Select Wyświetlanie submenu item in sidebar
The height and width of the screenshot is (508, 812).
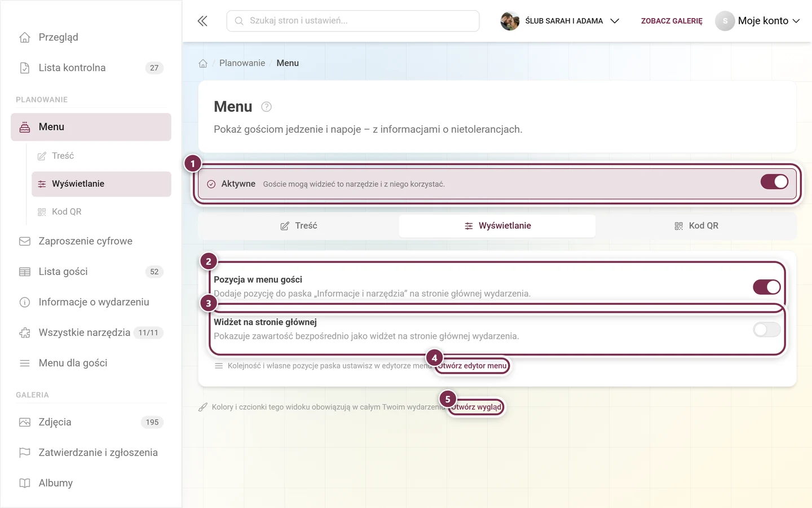[101, 184]
